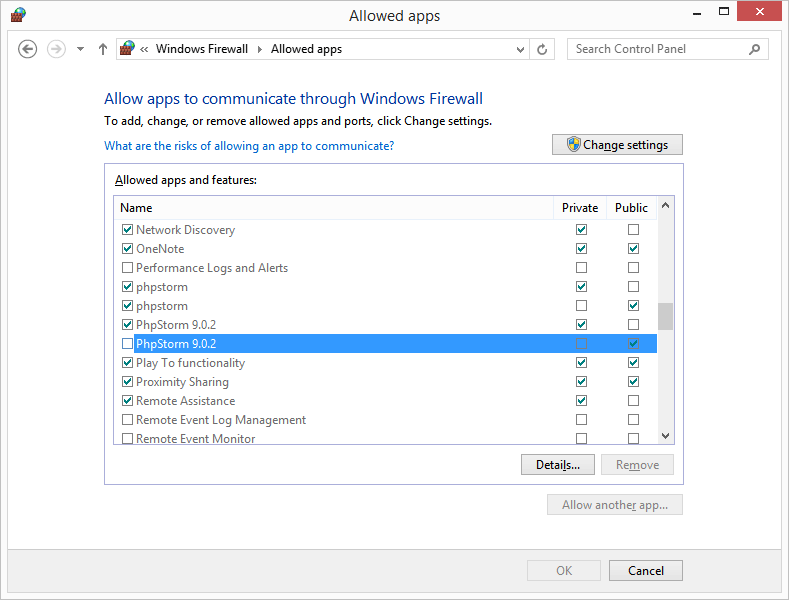The image size is (789, 600).
Task: Select the OneNote row text
Action: (160, 249)
